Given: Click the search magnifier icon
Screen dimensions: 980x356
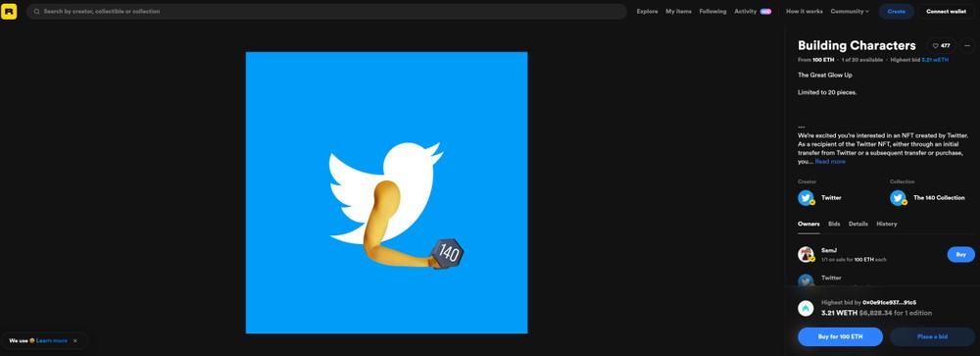Looking at the screenshot, I should [37, 11].
